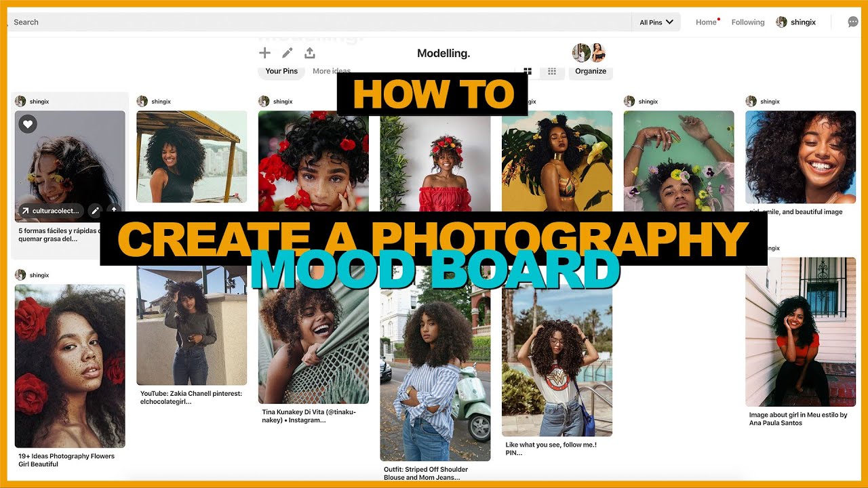Open the shingix username in the top bar
This screenshot has height=488, width=868.
click(x=803, y=22)
